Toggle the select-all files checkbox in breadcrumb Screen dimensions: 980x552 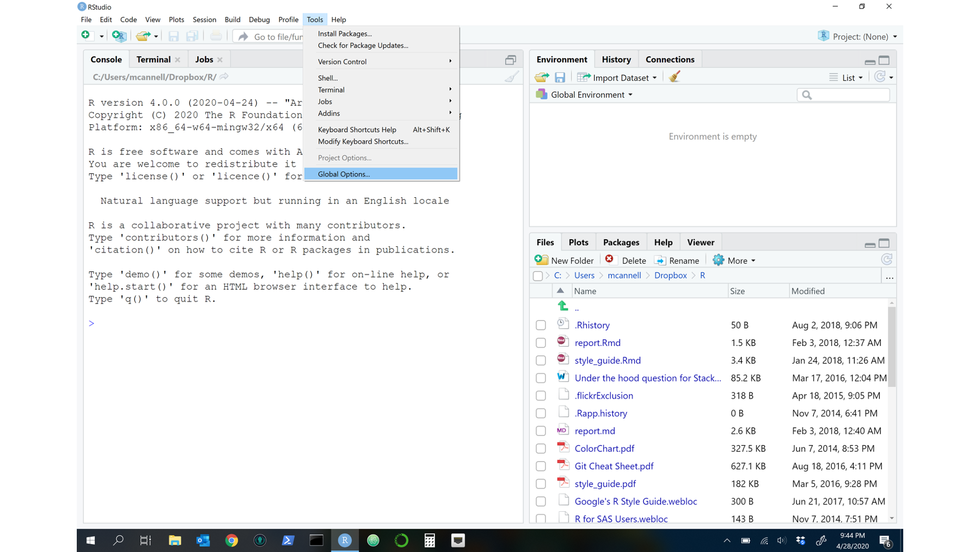coord(538,276)
